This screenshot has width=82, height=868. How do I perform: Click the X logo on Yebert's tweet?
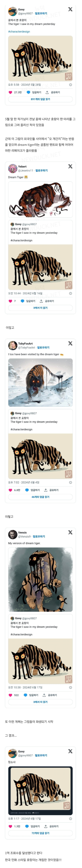(x=70, y=166)
